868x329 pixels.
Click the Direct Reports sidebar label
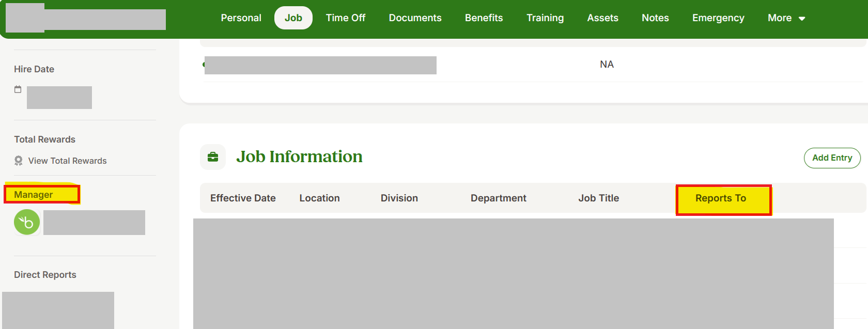coord(45,275)
